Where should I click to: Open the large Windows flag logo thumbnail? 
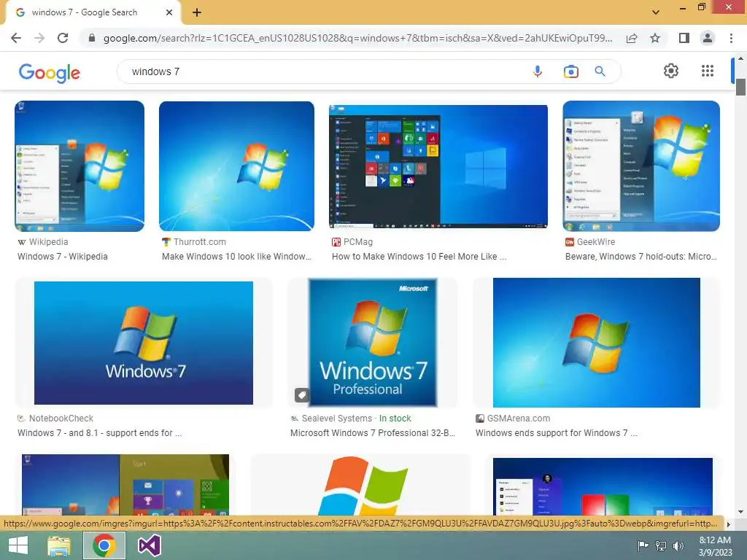[362, 485]
